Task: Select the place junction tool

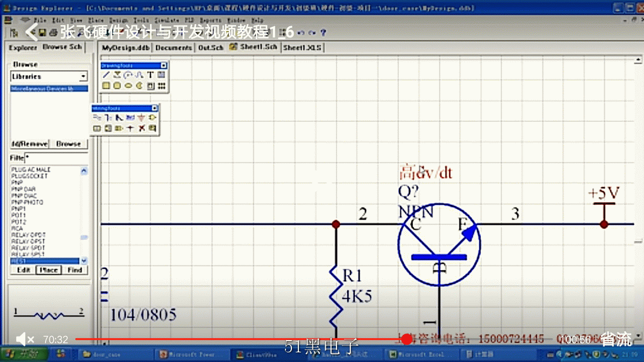Action: [x=130, y=128]
